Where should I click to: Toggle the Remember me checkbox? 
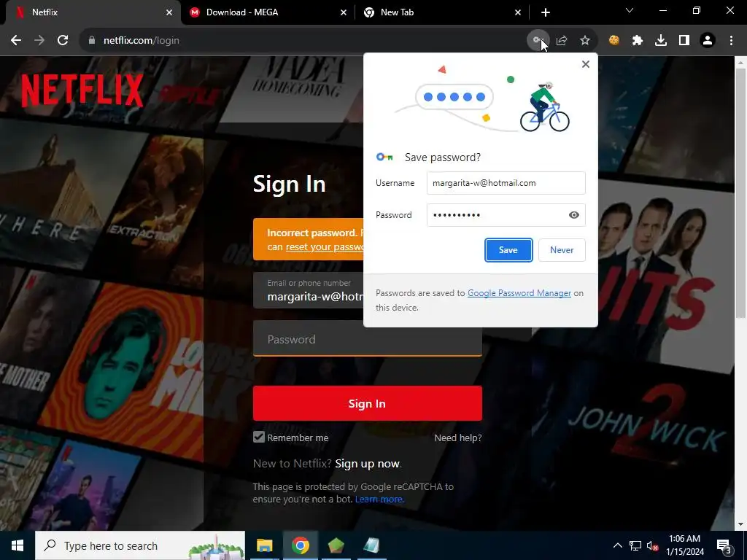click(259, 437)
